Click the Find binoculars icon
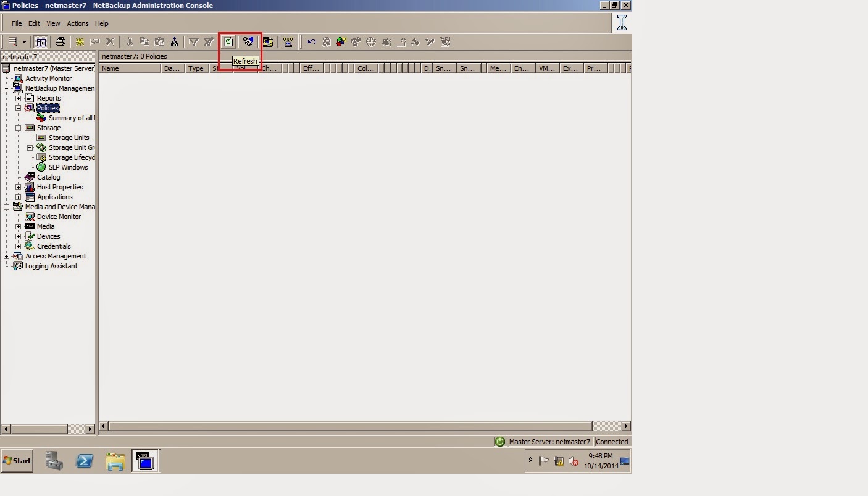The height and width of the screenshot is (496, 868). pyautogui.click(x=175, y=42)
